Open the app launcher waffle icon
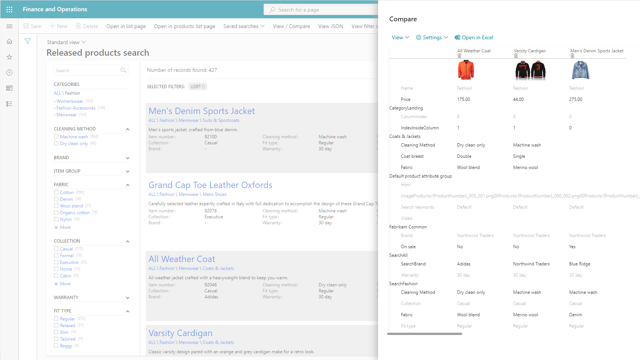The height and width of the screenshot is (360, 640). 9,9
